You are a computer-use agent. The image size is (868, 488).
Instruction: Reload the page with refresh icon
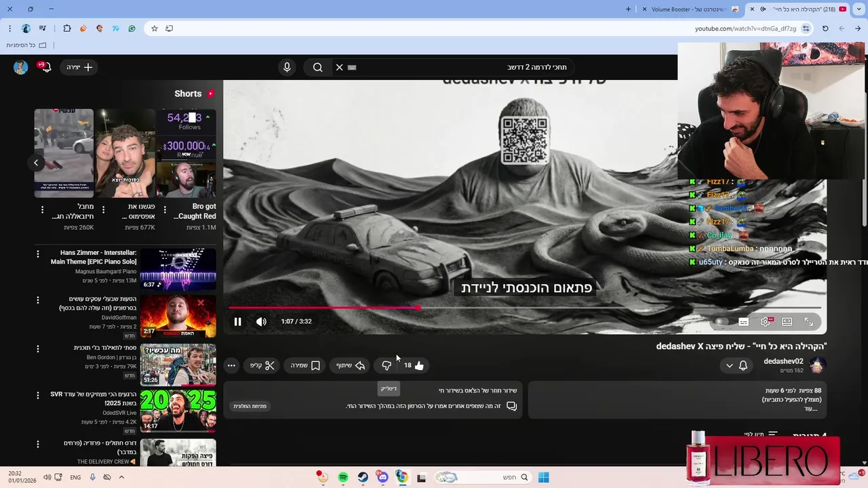point(825,28)
